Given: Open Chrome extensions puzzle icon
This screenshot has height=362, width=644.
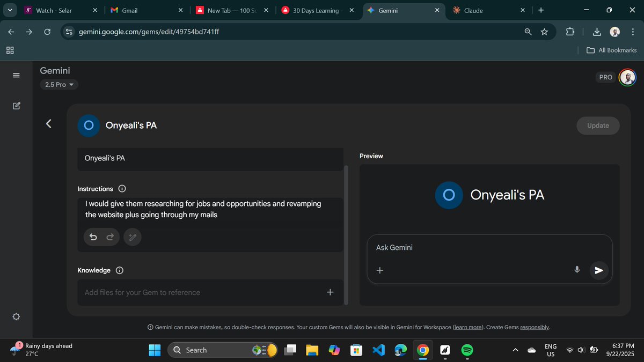Looking at the screenshot, I should pyautogui.click(x=570, y=32).
